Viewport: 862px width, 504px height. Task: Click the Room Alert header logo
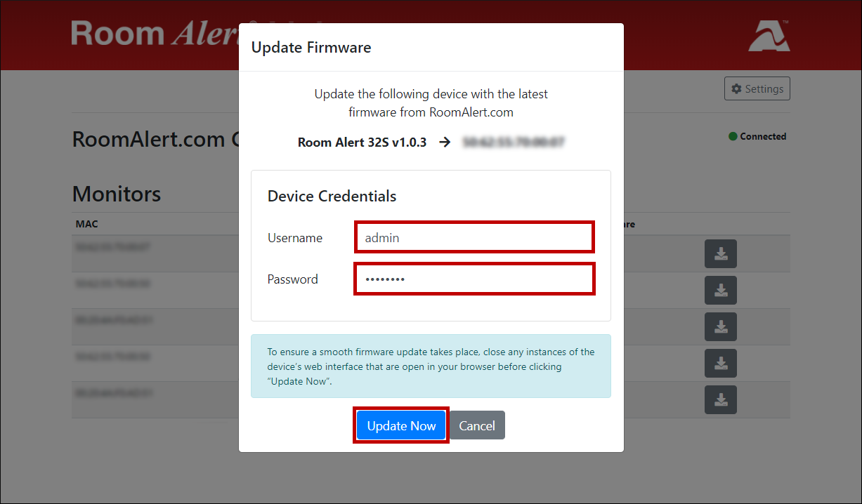coord(155,34)
